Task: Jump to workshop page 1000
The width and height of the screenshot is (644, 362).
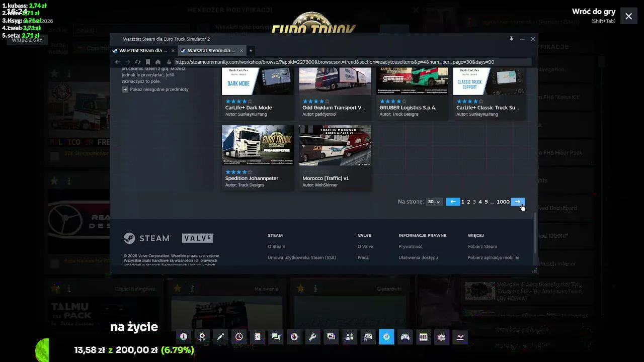Action: point(503,202)
